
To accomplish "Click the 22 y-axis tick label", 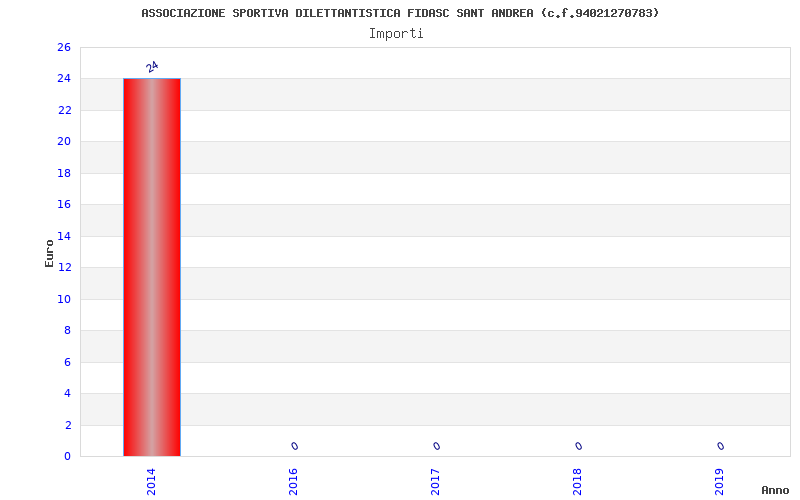I will point(64,110).
